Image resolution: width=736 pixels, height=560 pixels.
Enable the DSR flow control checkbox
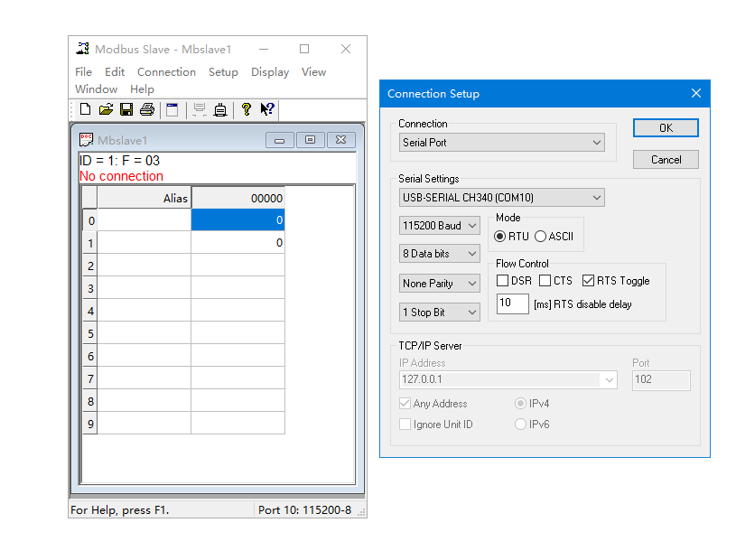(503, 281)
